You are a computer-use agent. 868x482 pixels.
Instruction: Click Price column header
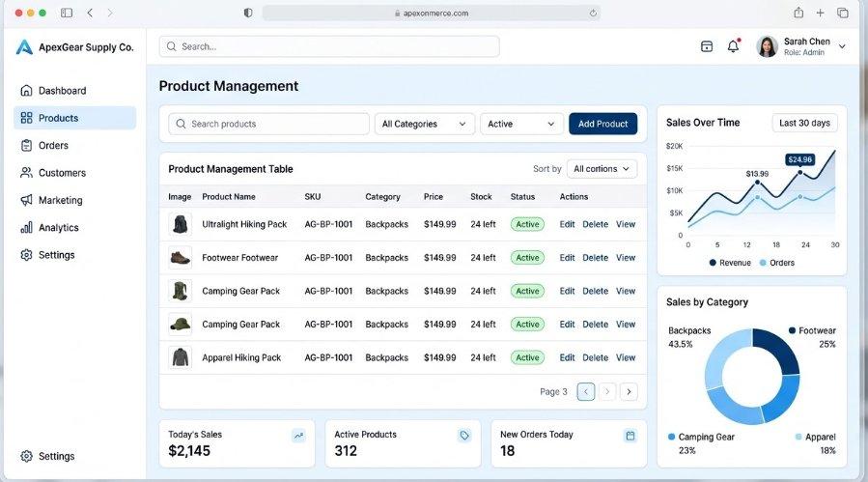(x=434, y=197)
